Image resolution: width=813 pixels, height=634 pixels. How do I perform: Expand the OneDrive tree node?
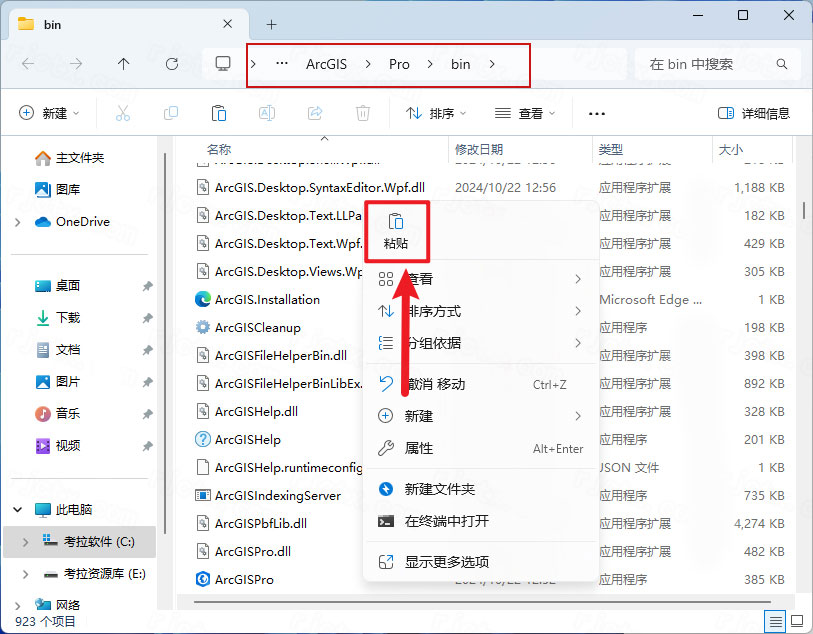(x=18, y=222)
